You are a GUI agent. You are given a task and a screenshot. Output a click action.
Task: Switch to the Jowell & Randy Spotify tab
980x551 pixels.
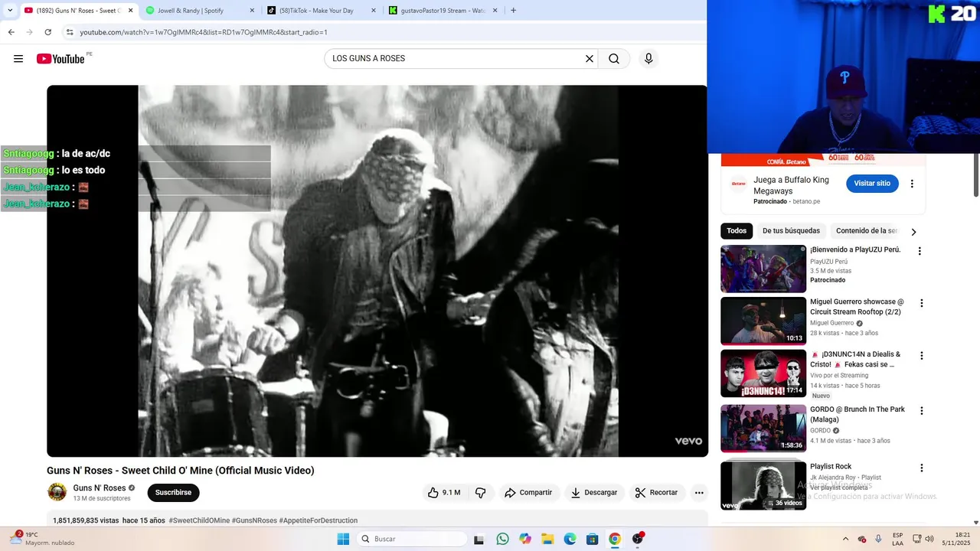pyautogui.click(x=200, y=11)
